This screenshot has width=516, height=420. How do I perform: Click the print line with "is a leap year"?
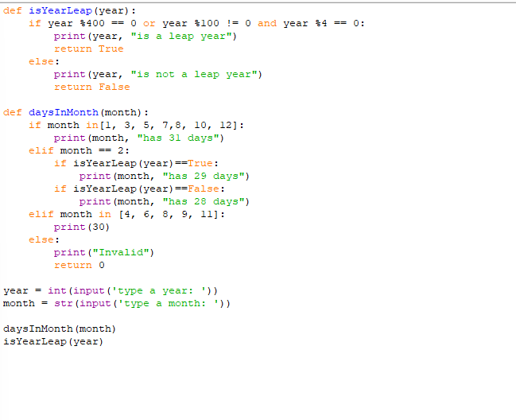[x=145, y=37]
